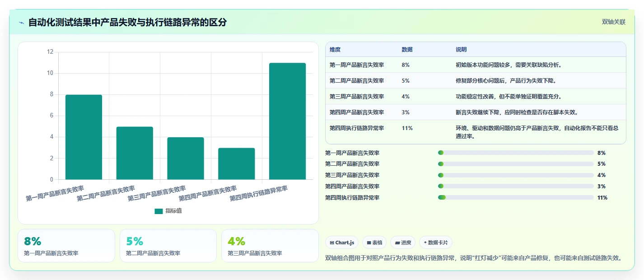Click the 进度 tag chip
The height and width of the screenshot is (280, 644).
pyautogui.click(x=403, y=243)
